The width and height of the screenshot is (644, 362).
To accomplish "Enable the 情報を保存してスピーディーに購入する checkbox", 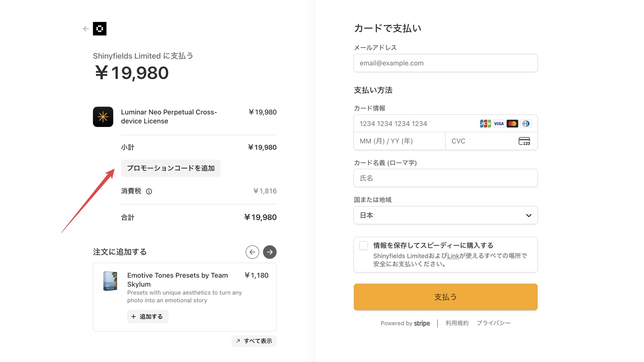I will (363, 245).
